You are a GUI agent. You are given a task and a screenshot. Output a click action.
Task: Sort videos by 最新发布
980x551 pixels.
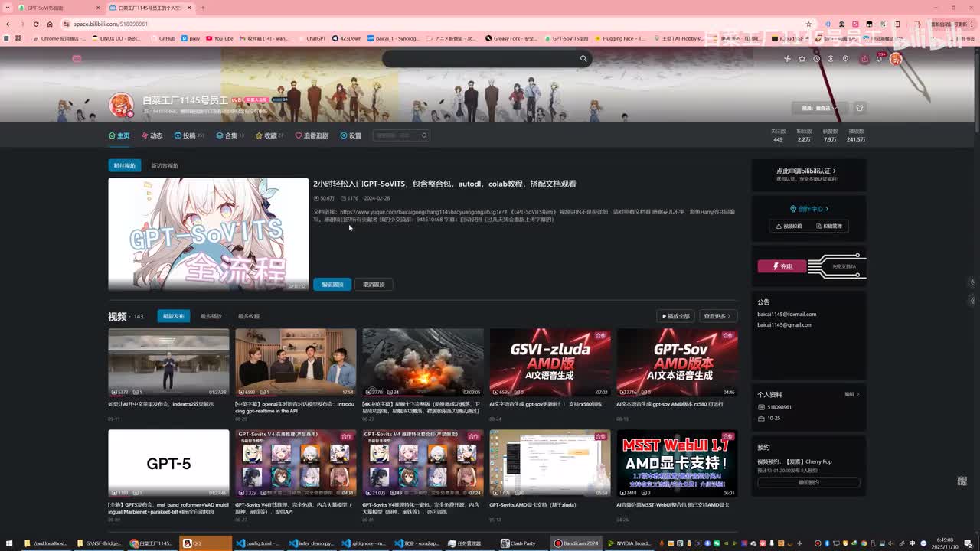click(x=174, y=316)
